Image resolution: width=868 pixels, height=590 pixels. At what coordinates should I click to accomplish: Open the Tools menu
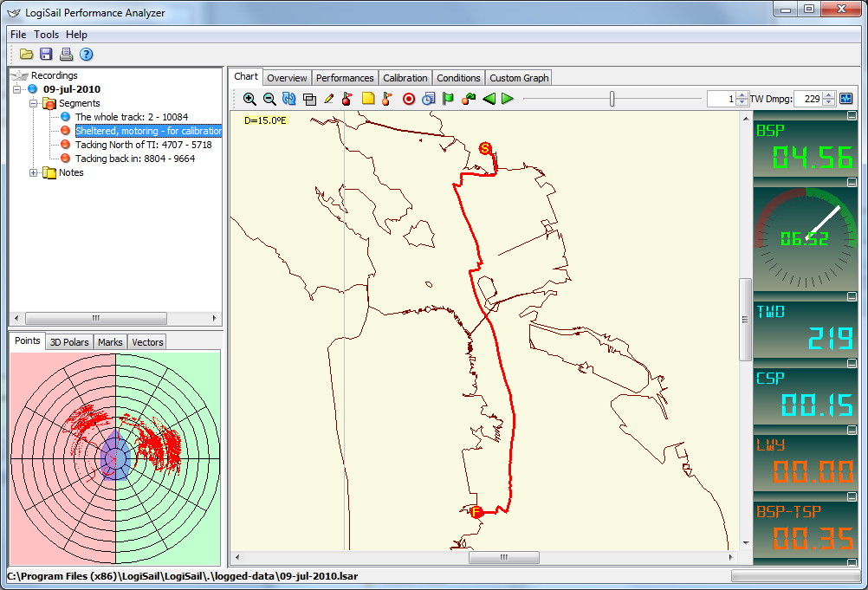47,35
